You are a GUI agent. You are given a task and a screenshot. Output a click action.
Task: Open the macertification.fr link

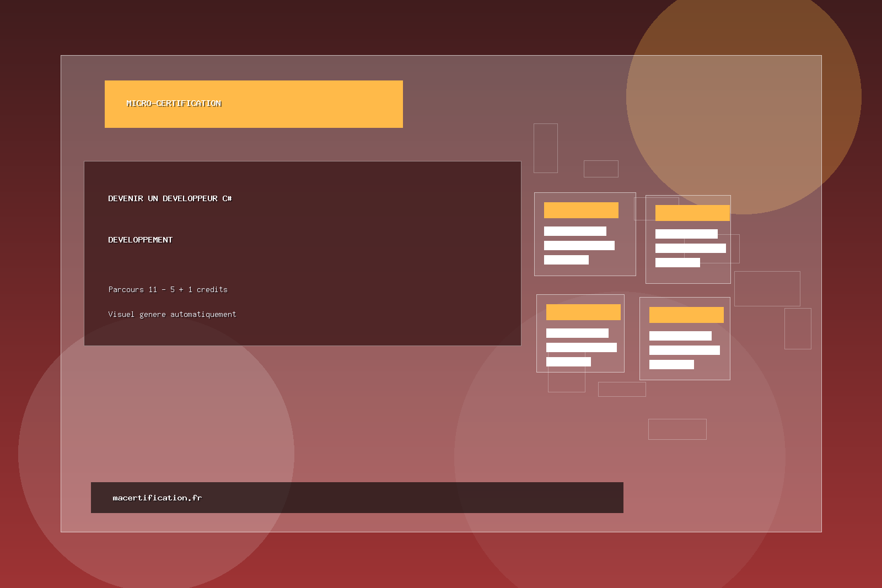(157, 498)
